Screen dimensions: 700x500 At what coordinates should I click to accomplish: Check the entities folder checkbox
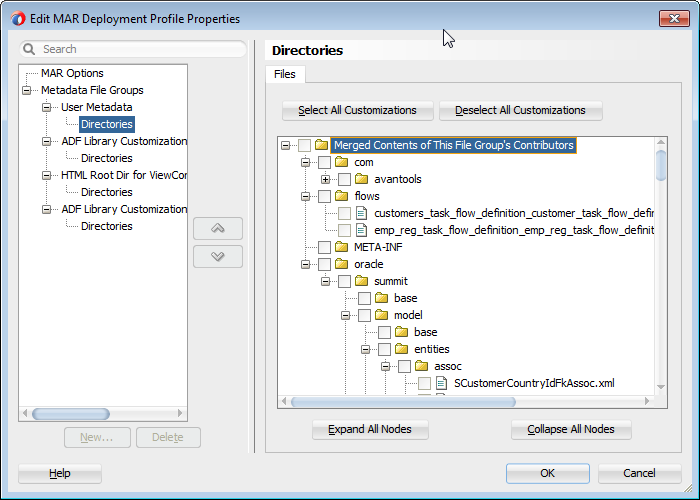pyautogui.click(x=384, y=349)
